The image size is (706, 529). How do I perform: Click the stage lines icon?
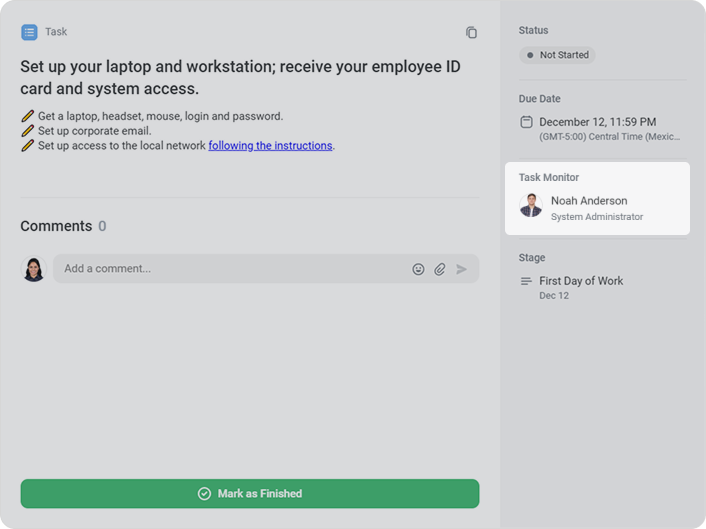tap(526, 281)
